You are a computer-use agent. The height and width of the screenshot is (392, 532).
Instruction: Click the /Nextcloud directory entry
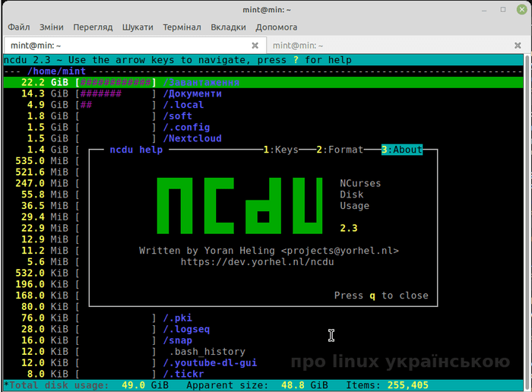192,138
